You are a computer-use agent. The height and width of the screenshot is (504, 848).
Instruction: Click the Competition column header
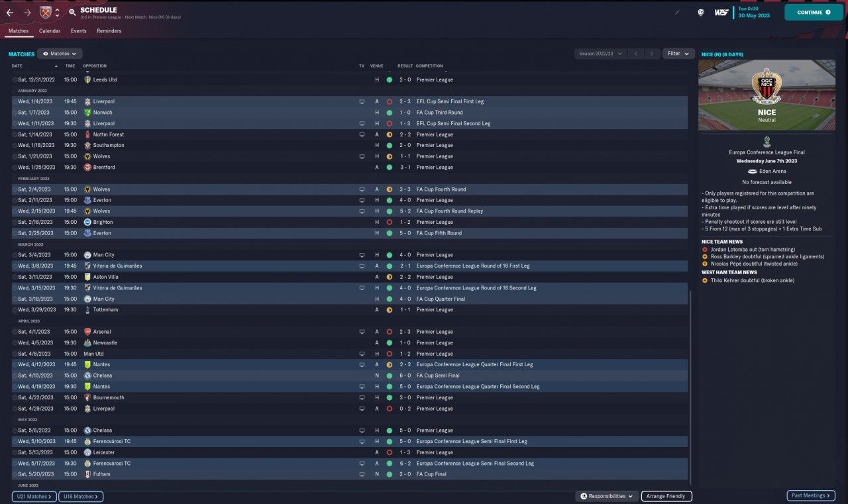(429, 66)
